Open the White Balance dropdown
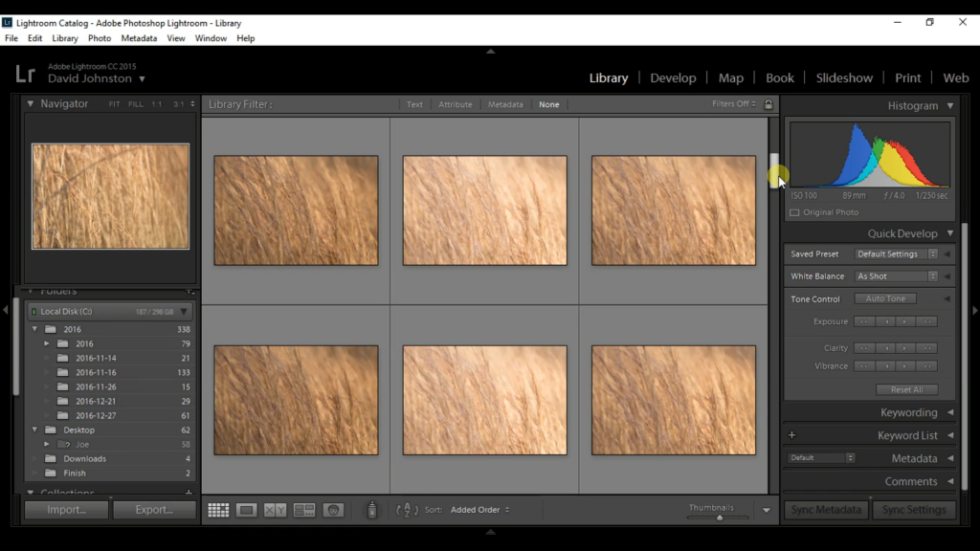This screenshot has width=980, height=551. tap(895, 276)
